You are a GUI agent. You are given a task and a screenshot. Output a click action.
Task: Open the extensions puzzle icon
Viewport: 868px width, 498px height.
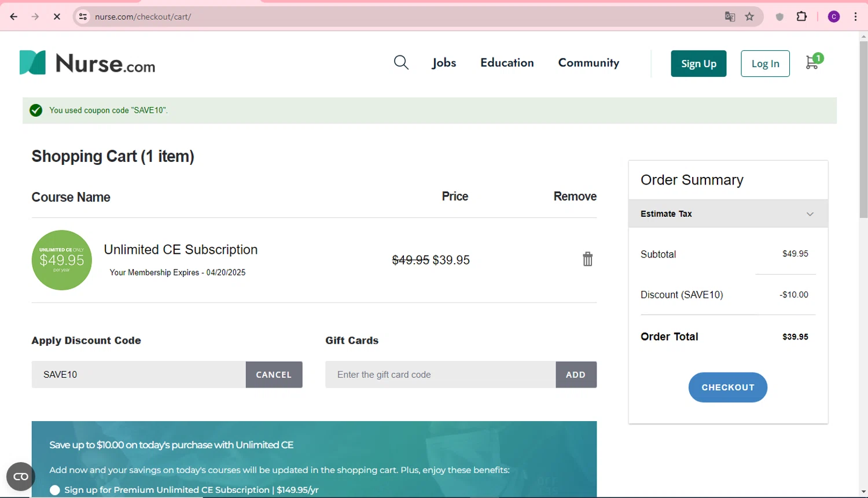pos(801,17)
